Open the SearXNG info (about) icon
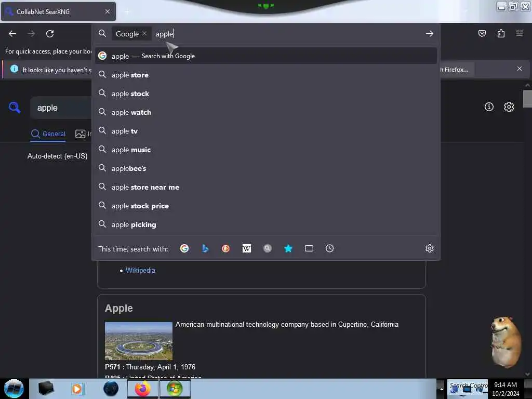Viewport: 532px width, 399px height. (x=488, y=107)
